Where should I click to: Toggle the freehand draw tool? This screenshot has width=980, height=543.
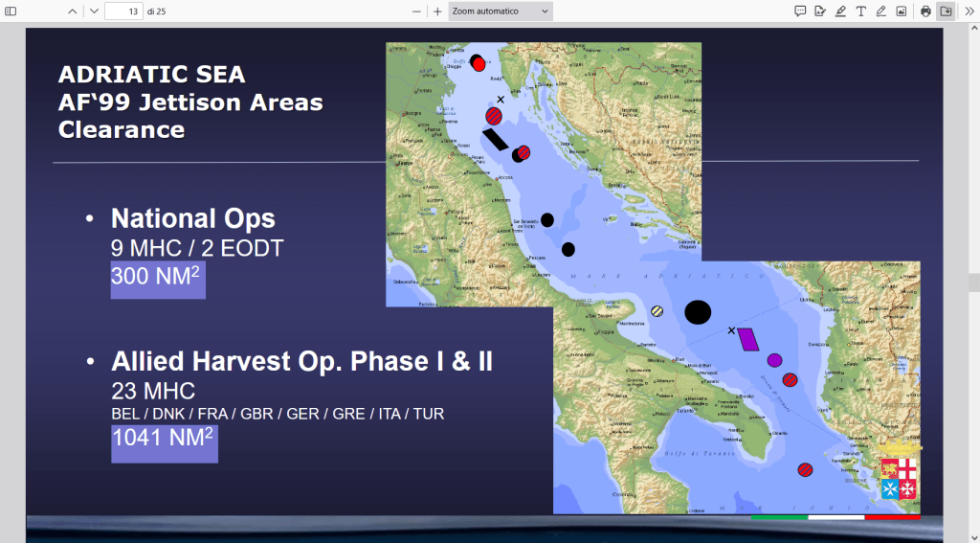[880, 11]
